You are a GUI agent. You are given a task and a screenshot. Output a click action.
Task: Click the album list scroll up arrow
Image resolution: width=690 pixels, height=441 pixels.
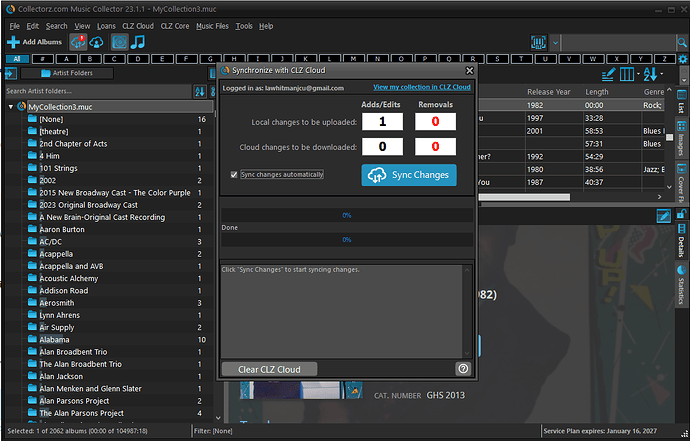tap(669, 90)
